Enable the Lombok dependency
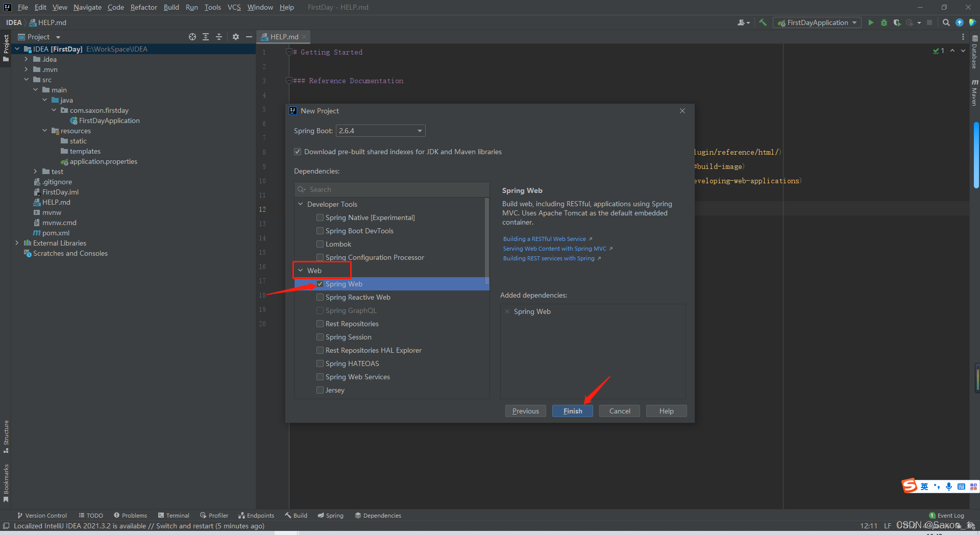The image size is (980, 535). click(320, 244)
